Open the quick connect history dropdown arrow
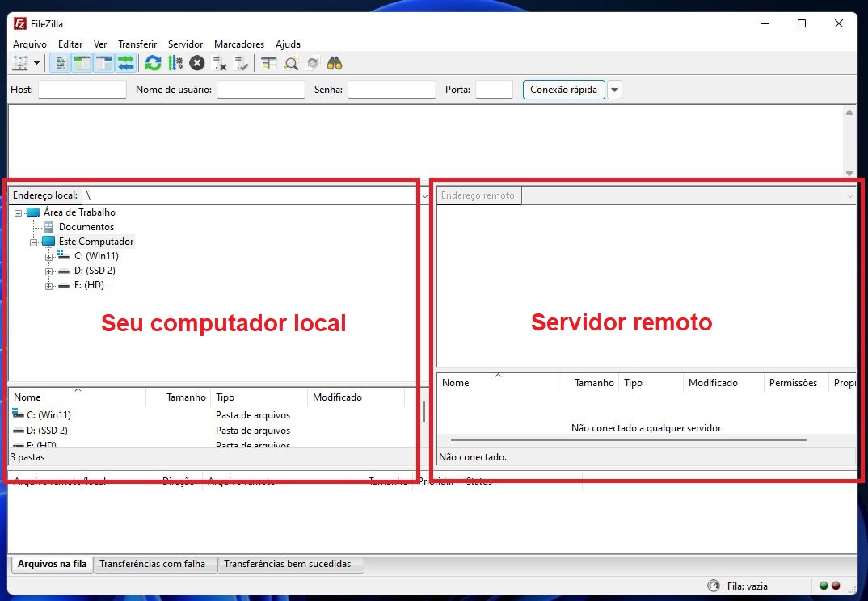This screenshot has width=868, height=601. tap(614, 90)
